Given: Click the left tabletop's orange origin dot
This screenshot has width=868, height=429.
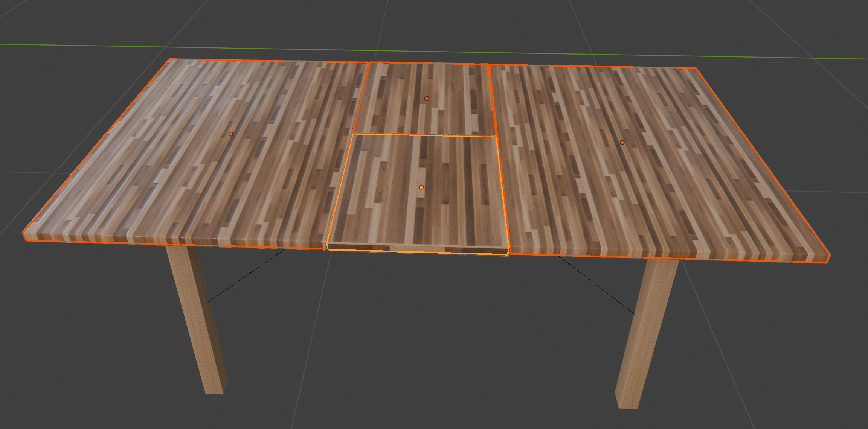Looking at the screenshot, I should pos(231,134).
